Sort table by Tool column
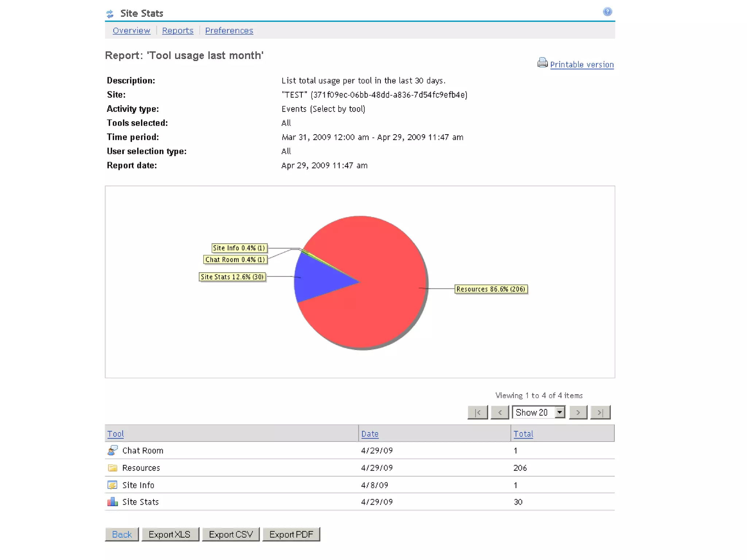 pyautogui.click(x=115, y=434)
